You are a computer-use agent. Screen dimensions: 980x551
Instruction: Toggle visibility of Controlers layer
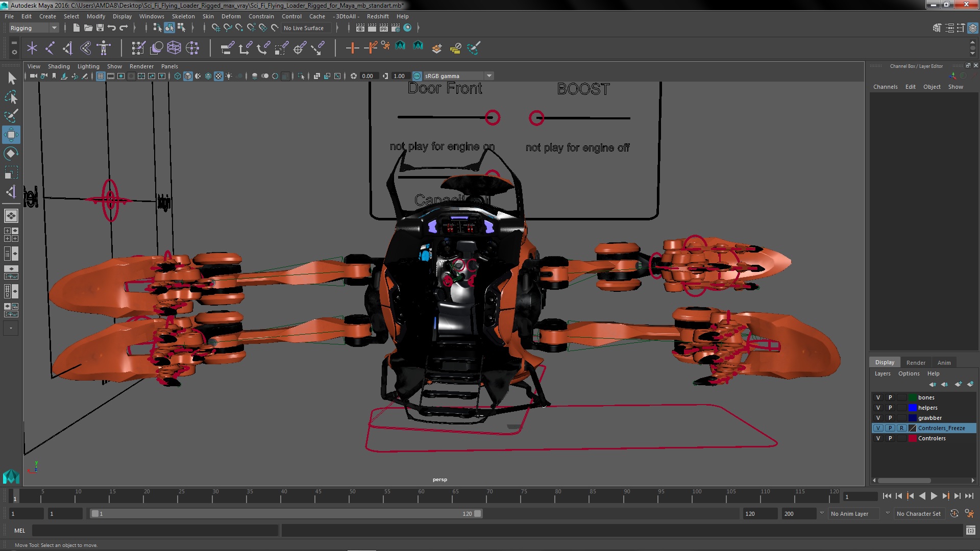pos(878,438)
